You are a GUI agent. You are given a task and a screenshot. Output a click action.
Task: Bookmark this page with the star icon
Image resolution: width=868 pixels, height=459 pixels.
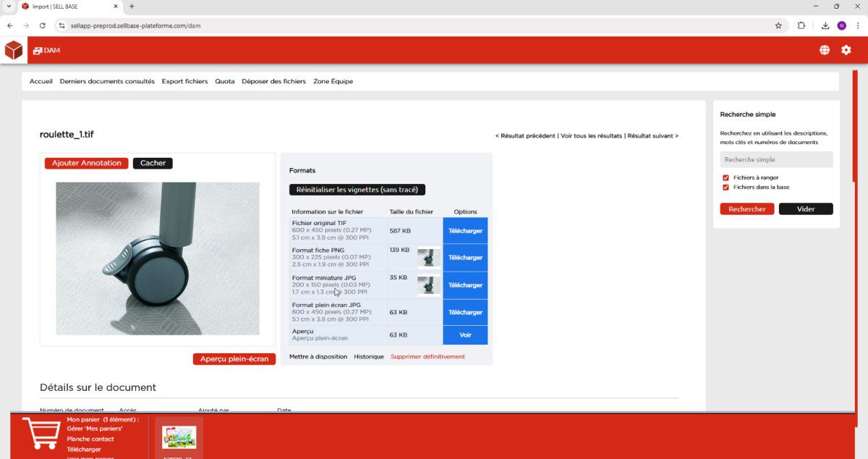(778, 25)
